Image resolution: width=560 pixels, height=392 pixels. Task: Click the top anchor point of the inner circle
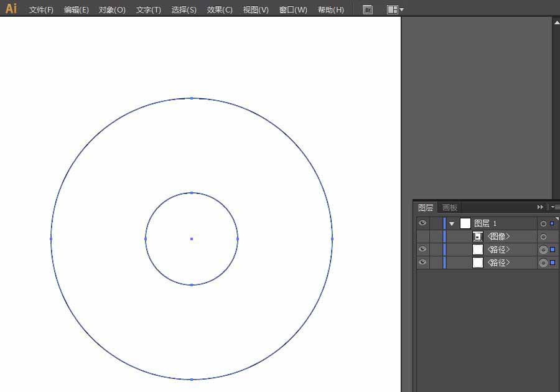pos(192,193)
